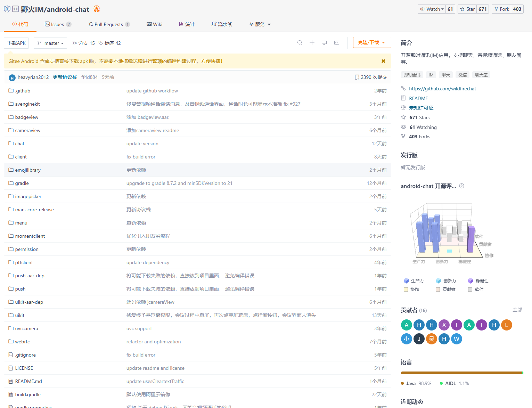This screenshot has height=408, width=532.
Task: Click the 即时通讯 topic tag
Action: point(412,75)
